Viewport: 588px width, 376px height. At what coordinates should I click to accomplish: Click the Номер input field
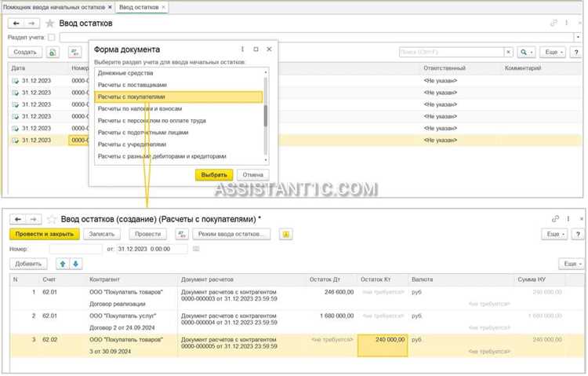[75, 249]
